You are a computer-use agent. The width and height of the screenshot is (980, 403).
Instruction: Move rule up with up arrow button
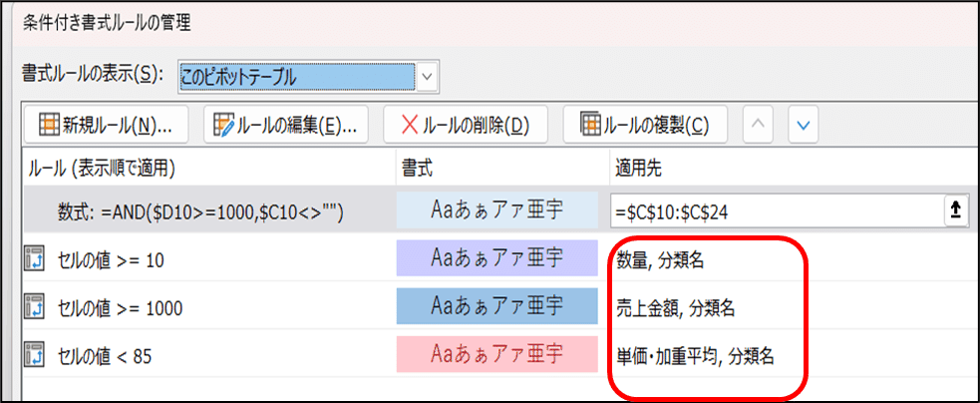coord(758,125)
